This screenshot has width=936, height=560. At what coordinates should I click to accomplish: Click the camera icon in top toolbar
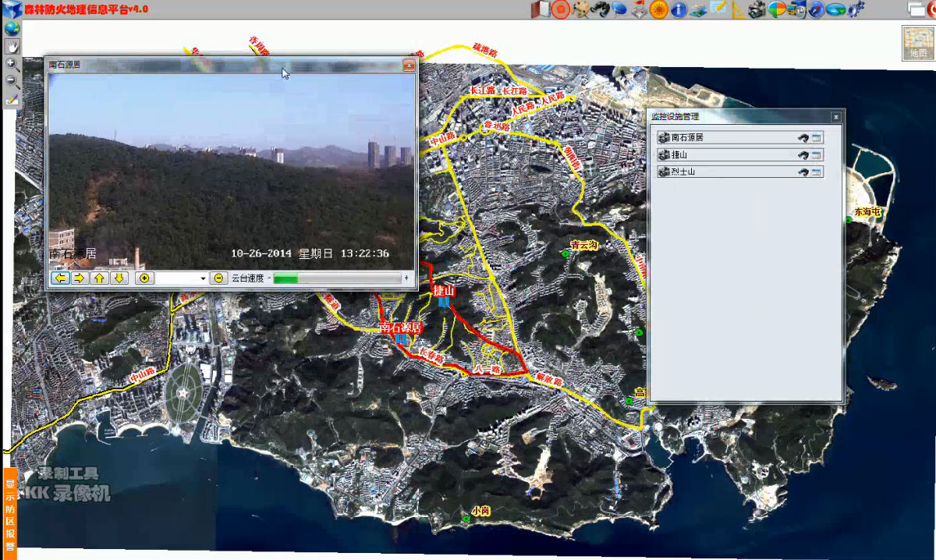[x=757, y=9]
